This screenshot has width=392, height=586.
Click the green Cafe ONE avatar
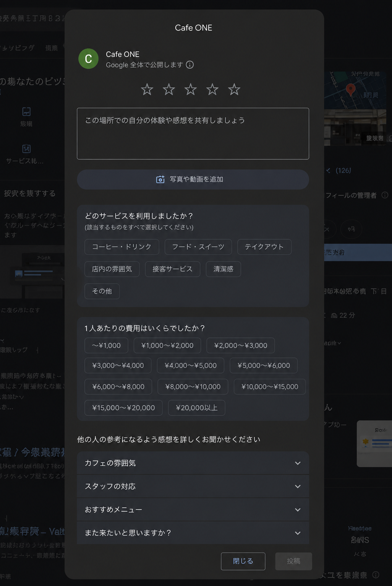coord(88,59)
